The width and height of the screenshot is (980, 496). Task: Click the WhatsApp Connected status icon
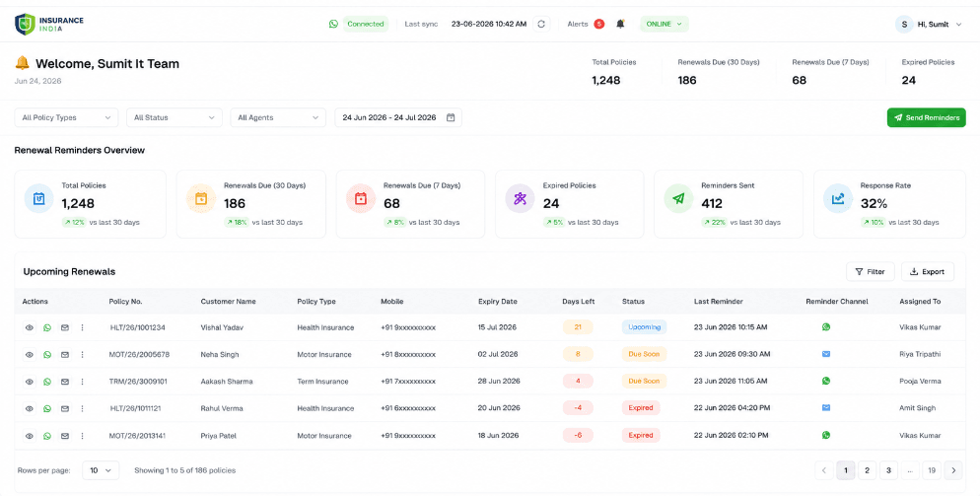333,24
